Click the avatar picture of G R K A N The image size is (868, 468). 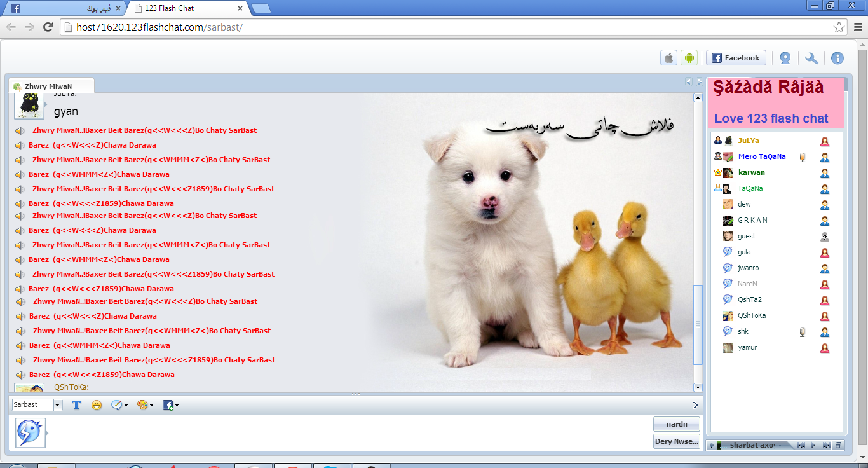728,220
